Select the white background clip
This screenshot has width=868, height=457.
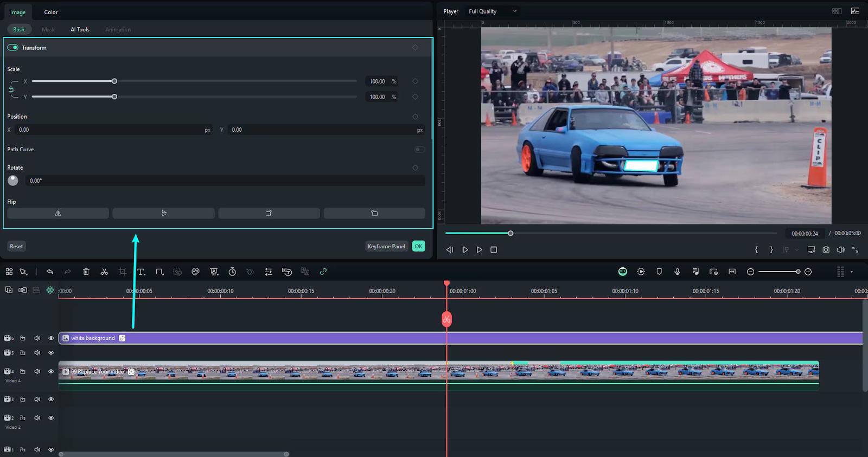[460, 338]
